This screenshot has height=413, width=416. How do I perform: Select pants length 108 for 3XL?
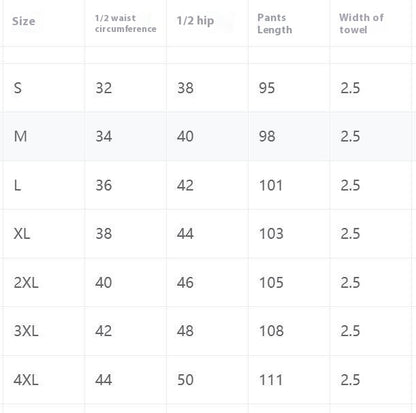[271, 331]
